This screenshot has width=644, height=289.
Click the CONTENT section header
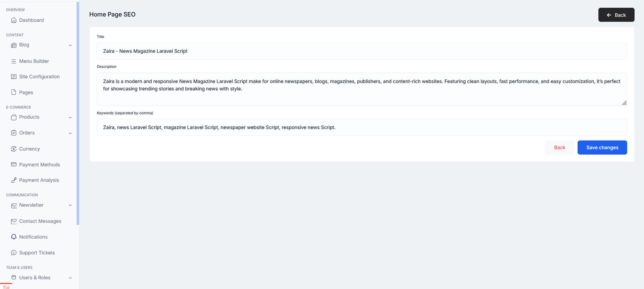coord(15,35)
